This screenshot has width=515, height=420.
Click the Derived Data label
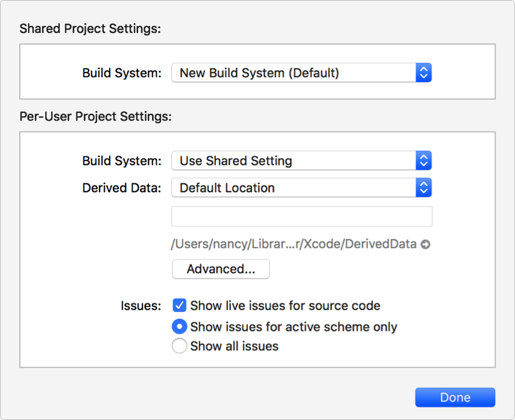[122, 188]
